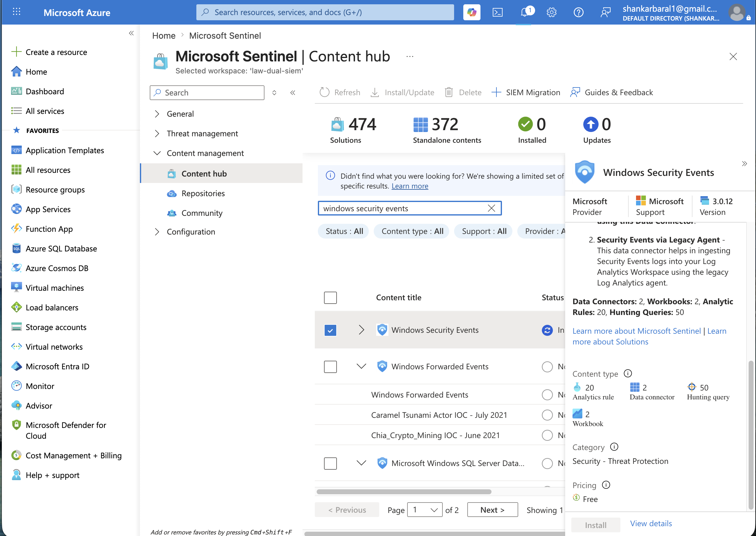The height and width of the screenshot is (536, 756).
Task: Click the Storage accounts icon
Action: [x=16, y=327]
